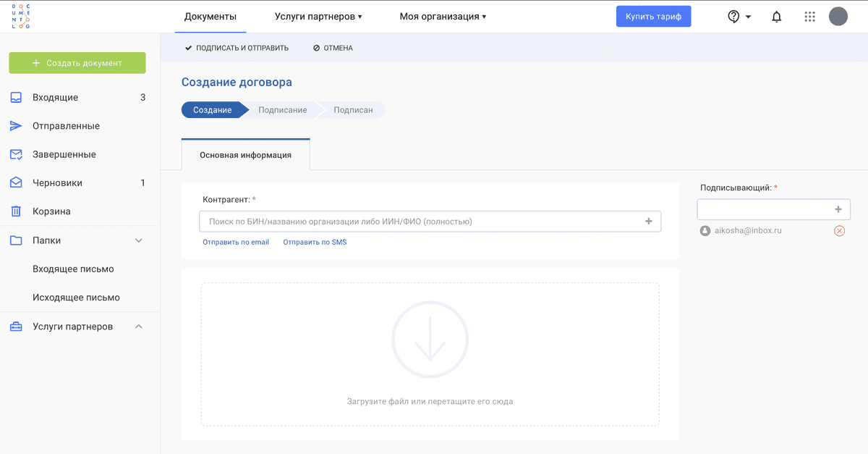Viewport: 868px width, 454px height.
Task: Open the Моя организация dropdown menu
Action: [x=443, y=17]
